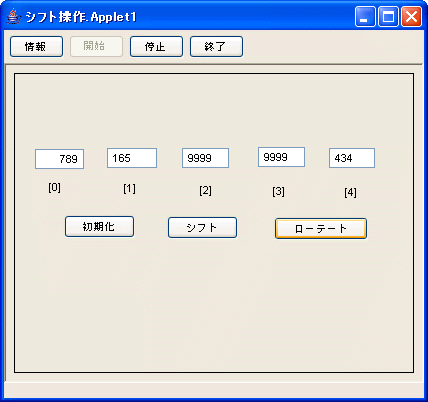
Task: Click into the field showing 165
Action: click(132, 158)
